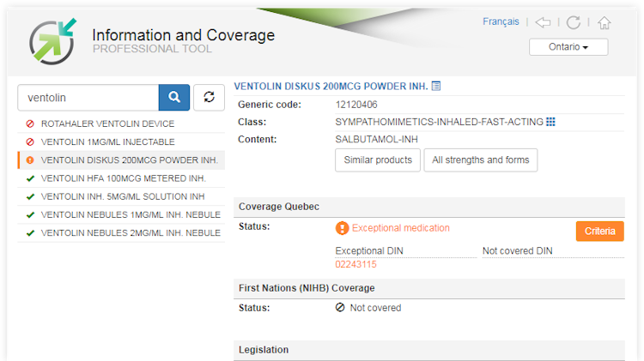Click the not covered circle icon under NIHB

pyautogui.click(x=340, y=307)
